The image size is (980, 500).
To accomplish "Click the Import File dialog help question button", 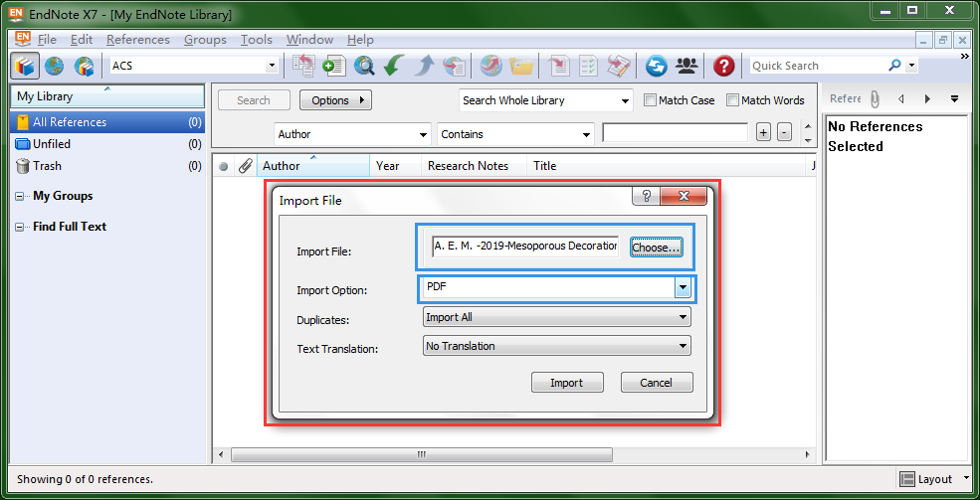I will 647,196.
